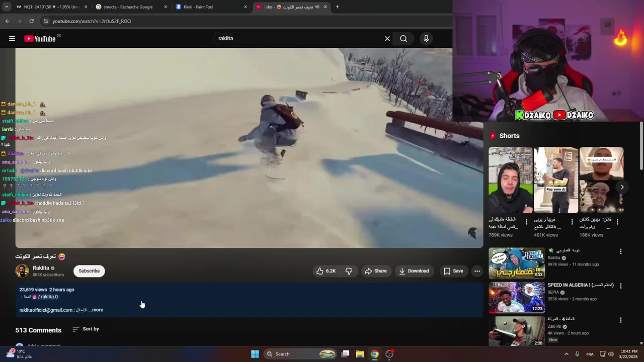The width and height of the screenshot is (644, 362).
Task: Open the SPEED IN ALGERIA video thumbnail
Action: click(517, 297)
